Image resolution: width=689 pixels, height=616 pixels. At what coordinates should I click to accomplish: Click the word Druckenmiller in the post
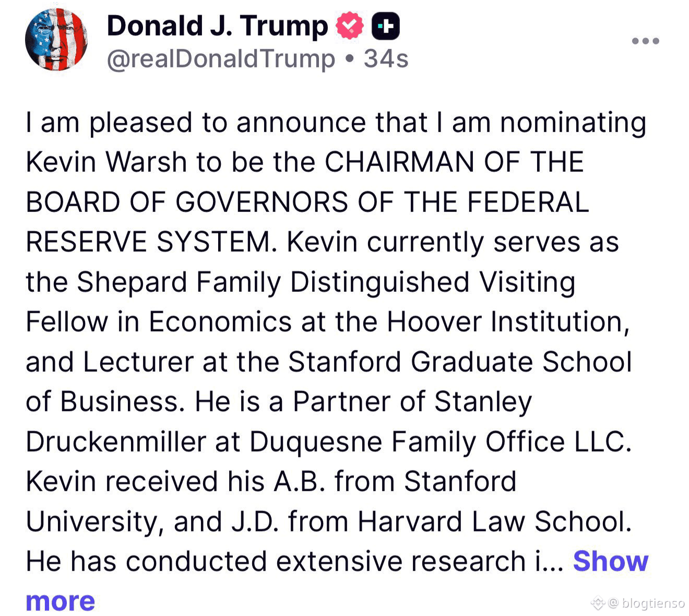(116, 442)
